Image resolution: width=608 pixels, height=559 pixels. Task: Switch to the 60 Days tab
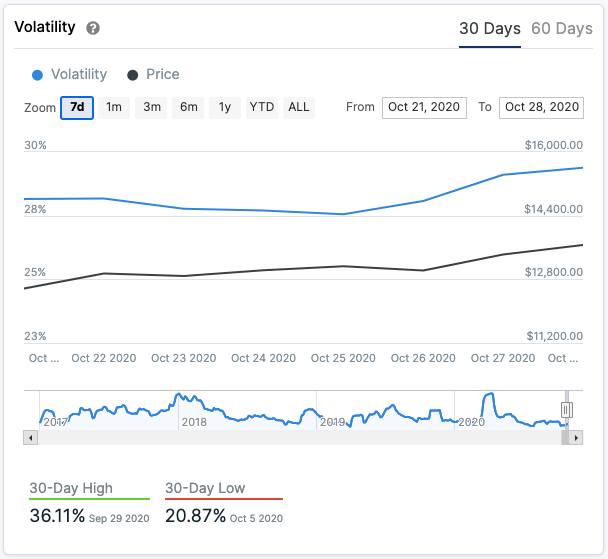[561, 28]
